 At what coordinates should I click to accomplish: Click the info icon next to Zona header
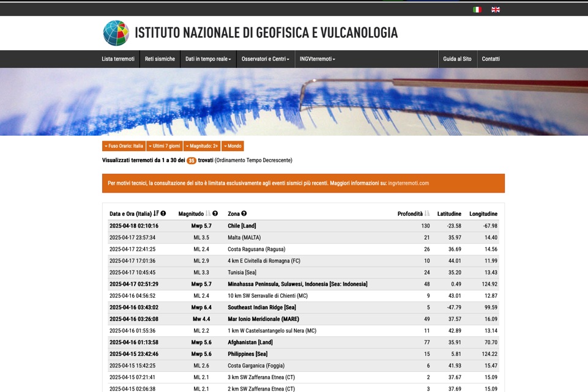pos(243,213)
